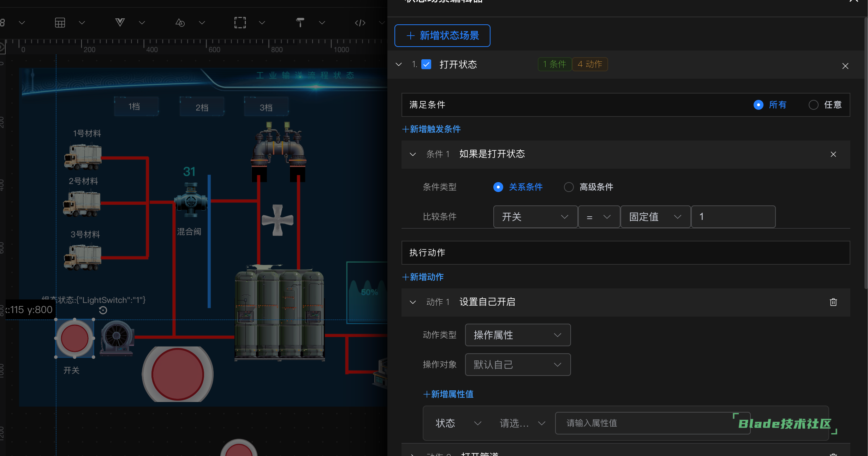Click 新增状态场景 button

(x=442, y=36)
